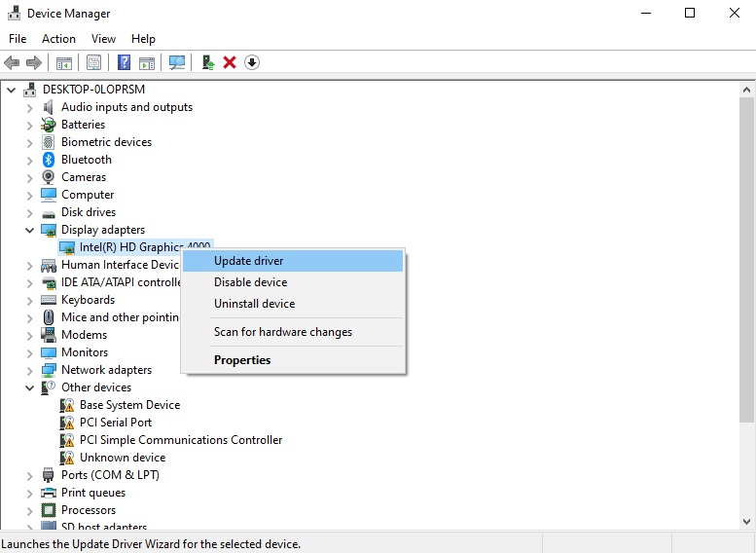Expand the Network adapters category
756x553 pixels.
(x=29, y=371)
